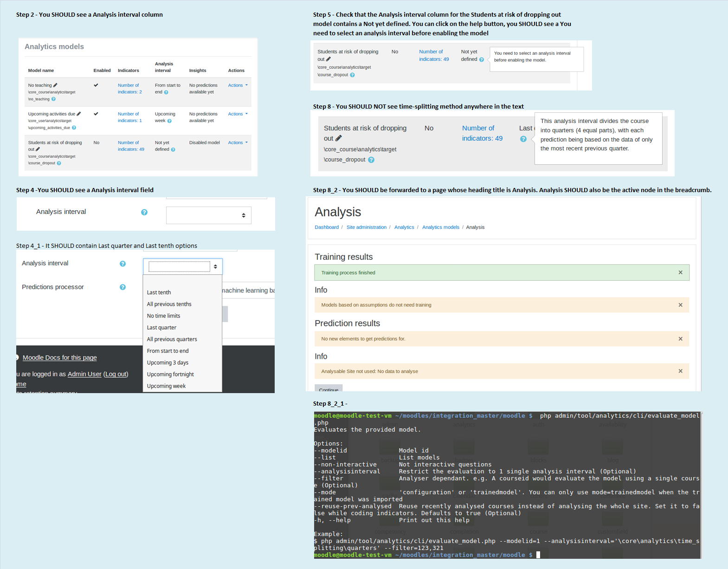
Task: Open Moodle Docs for this page link
Action: [x=60, y=357]
